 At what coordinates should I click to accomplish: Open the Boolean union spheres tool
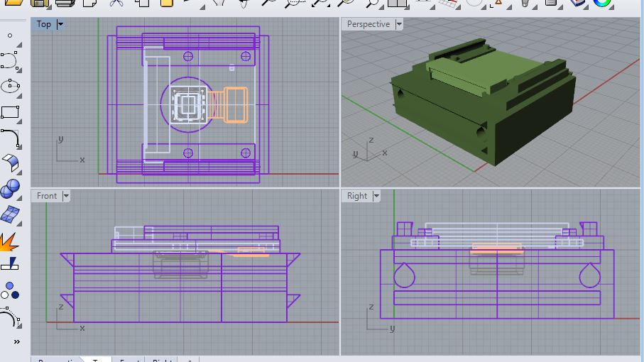coord(10,189)
